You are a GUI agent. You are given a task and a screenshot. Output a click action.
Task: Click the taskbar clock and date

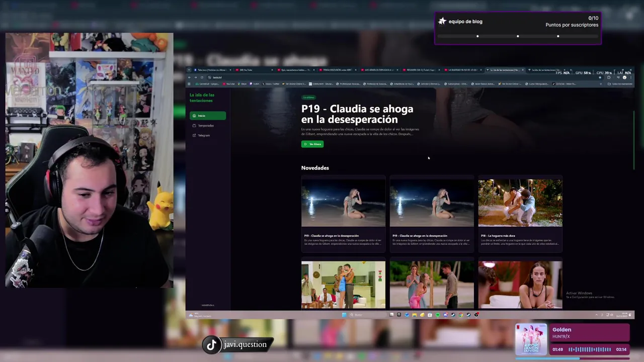pos(622,315)
